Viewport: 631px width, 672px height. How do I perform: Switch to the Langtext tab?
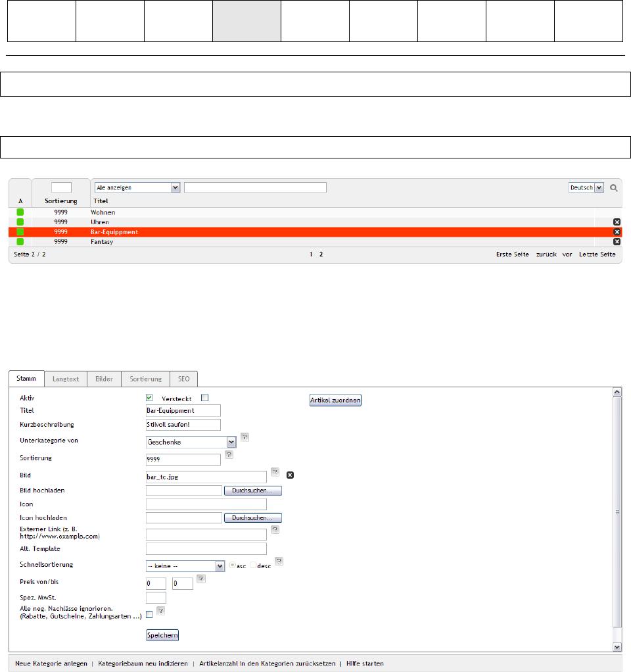[66, 379]
